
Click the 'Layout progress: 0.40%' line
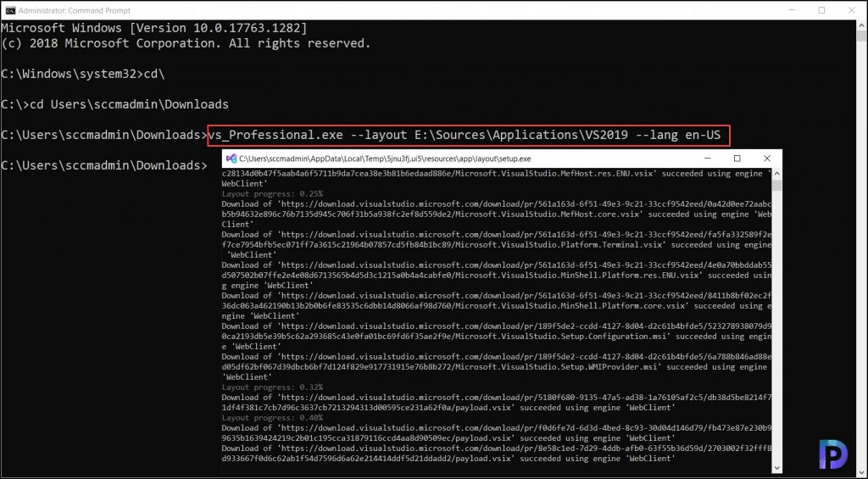tap(272, 417)
